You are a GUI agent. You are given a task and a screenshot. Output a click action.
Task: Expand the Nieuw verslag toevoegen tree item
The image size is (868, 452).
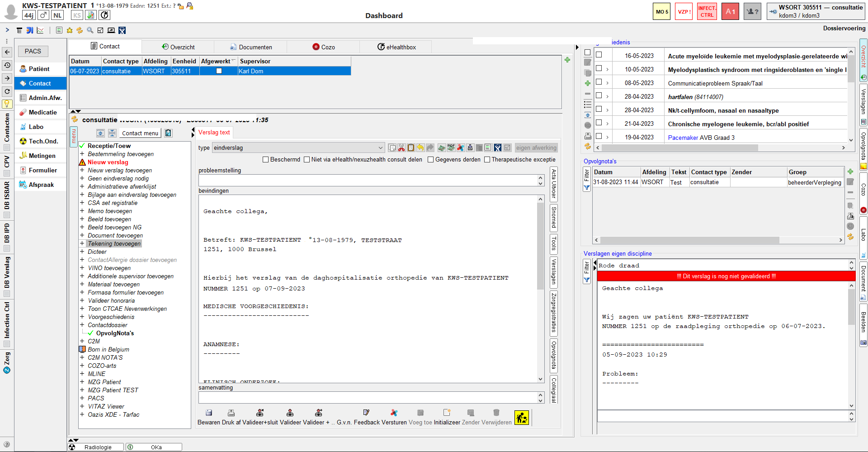pos(82,170)
